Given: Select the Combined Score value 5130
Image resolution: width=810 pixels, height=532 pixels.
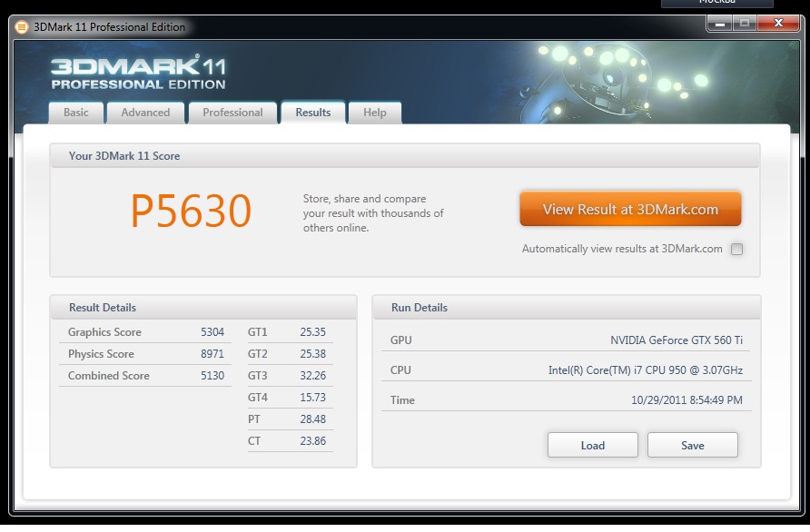Looking at the screenshot, I should coord(212,376).
